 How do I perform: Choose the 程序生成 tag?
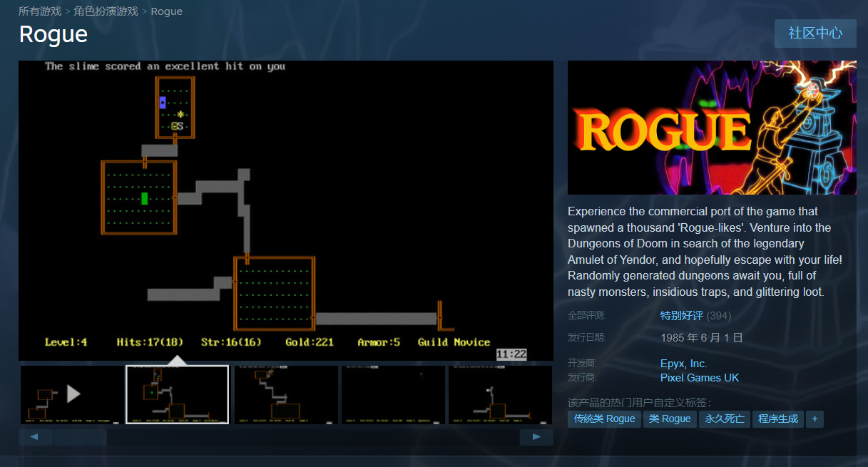778,419
